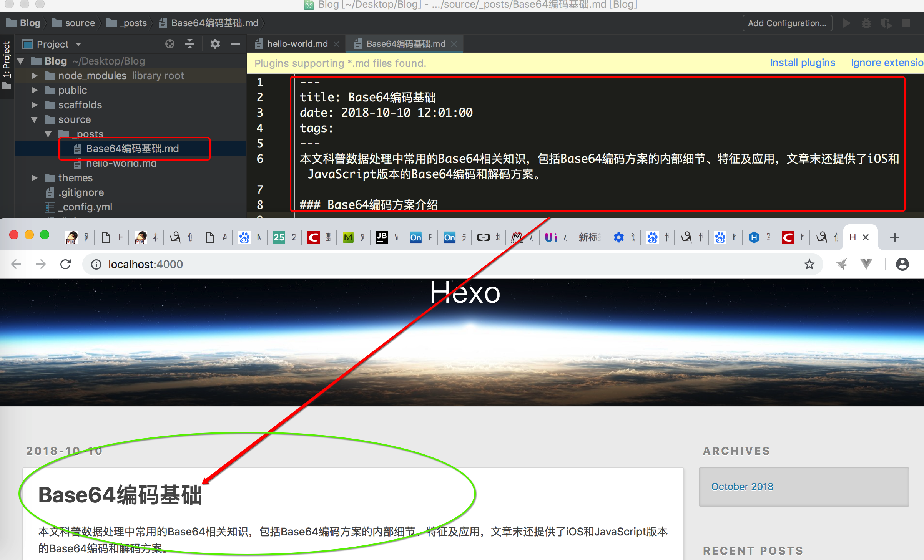The image size is (924, 560).
Task: Click the Hexo site title
Action: [x=464, y=292]
